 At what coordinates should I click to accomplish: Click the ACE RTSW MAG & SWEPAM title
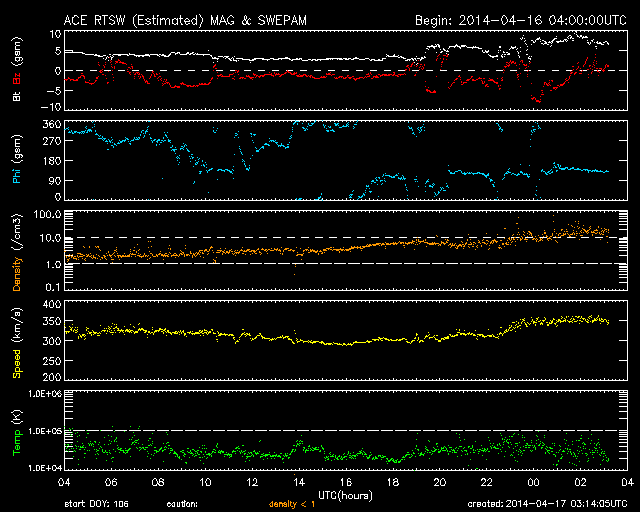coord(185,20)
